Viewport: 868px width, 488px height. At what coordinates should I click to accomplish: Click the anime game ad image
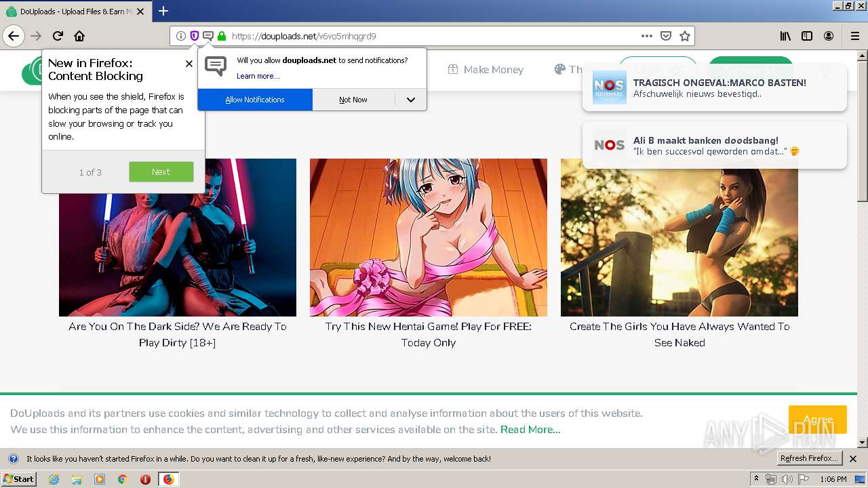[x=429, y=237]
